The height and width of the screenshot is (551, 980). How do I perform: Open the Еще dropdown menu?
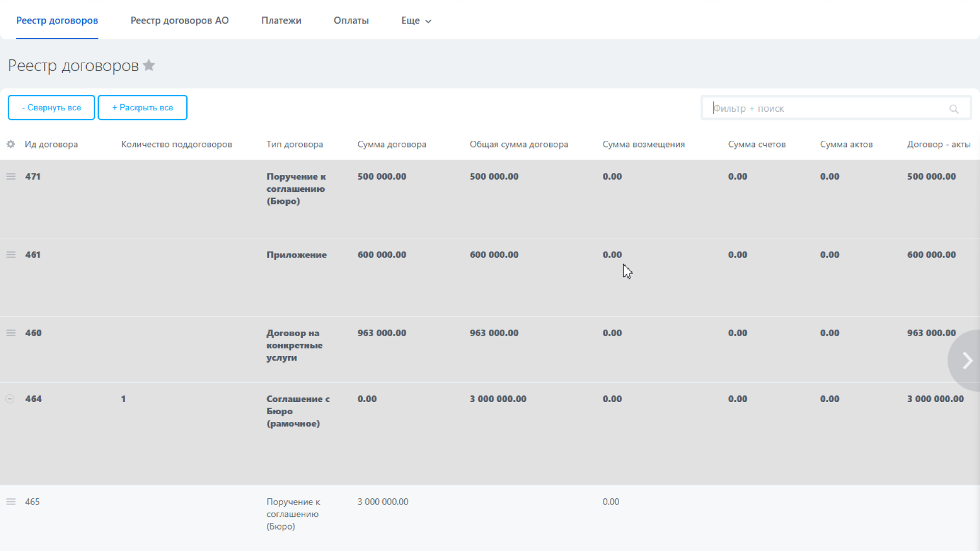tap(416, 20)
